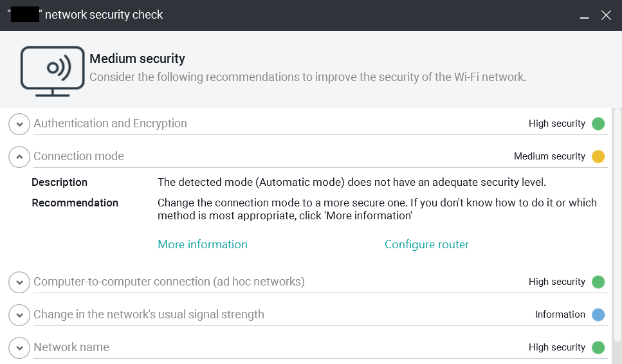The height and width of the screenshot is (364, 622).
Task: Open the More information link
Action: click(203, 244)
